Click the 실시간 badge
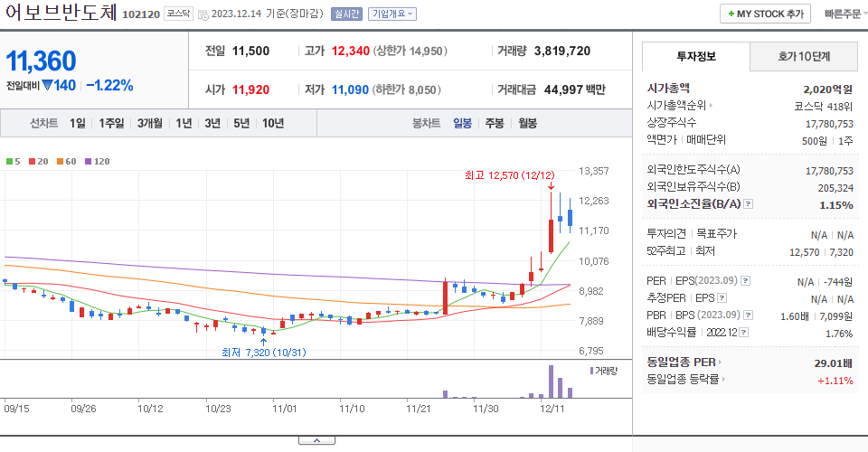Viewport: 868px width, 452px height. (x=346, y=14)
